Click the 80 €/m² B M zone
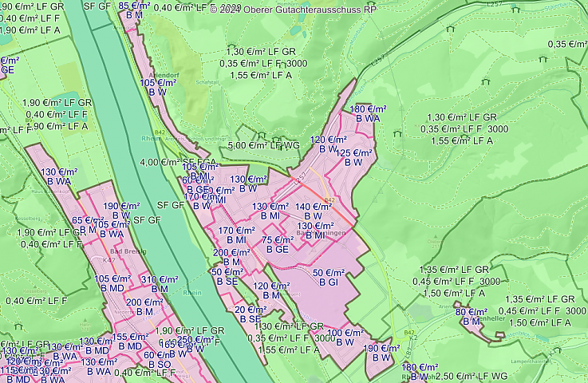 pyautogui.click(x=471, y=317)
